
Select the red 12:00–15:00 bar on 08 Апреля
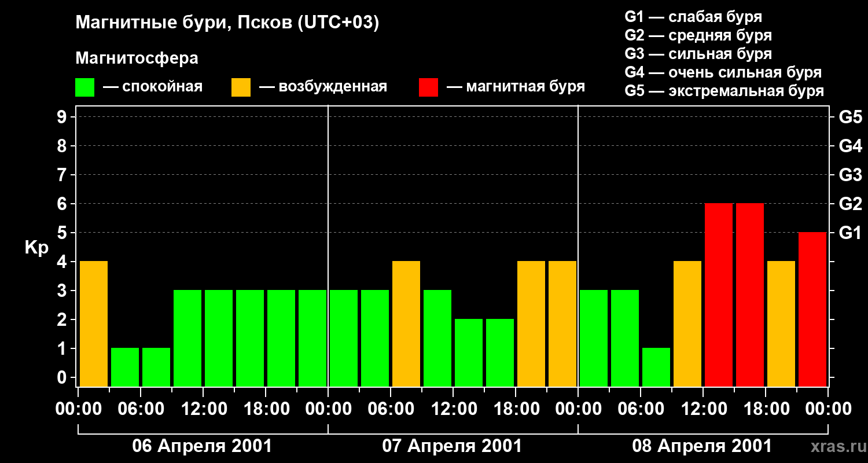pos(719,295)
